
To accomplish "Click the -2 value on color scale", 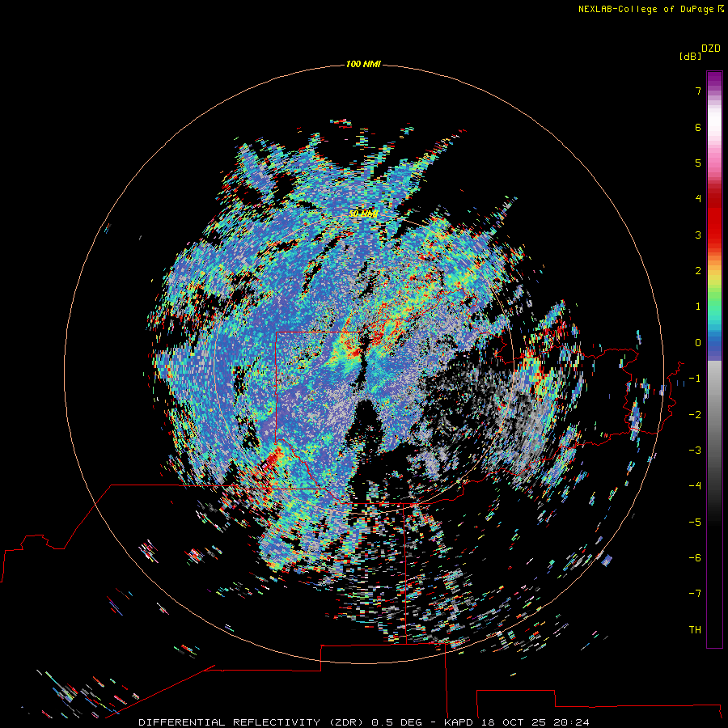I will coord(695,415).
